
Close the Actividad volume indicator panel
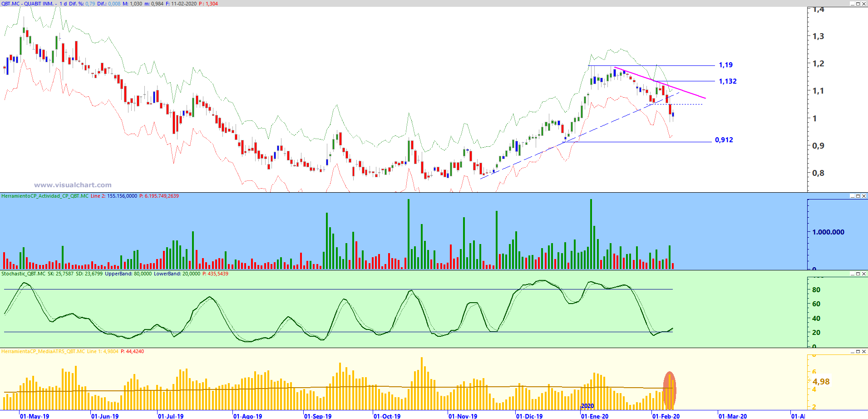tap(864, 196)
